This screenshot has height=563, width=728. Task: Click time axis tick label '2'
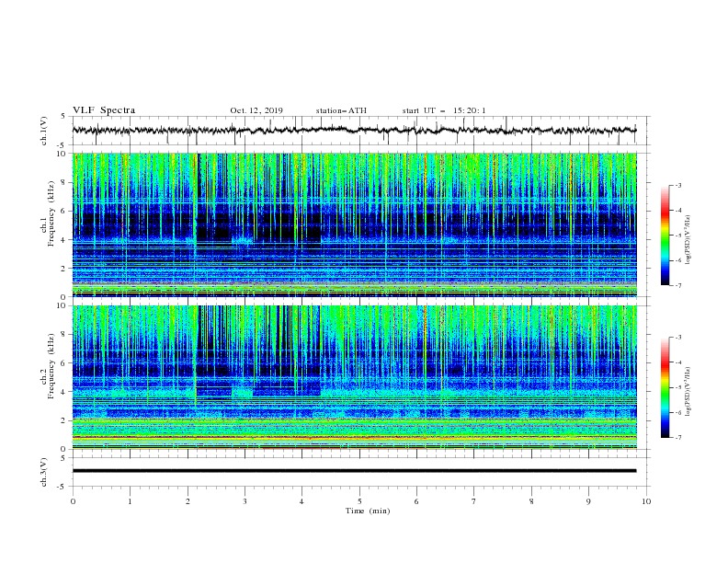(x=188, y=501)
